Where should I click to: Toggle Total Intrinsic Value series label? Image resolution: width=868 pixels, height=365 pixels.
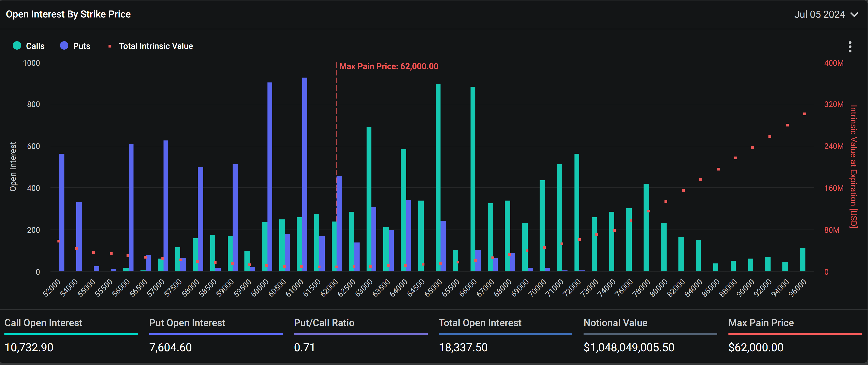[x=156, y=46]
